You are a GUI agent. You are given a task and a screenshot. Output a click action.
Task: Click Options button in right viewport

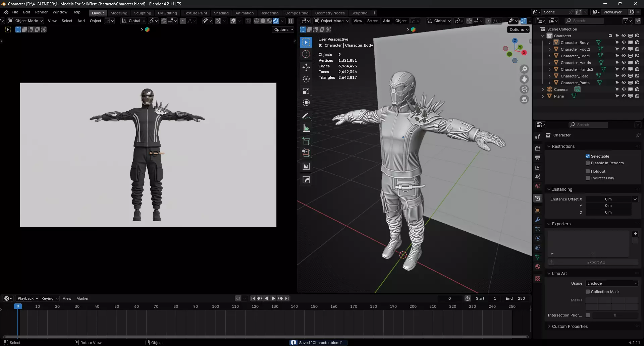518,30
